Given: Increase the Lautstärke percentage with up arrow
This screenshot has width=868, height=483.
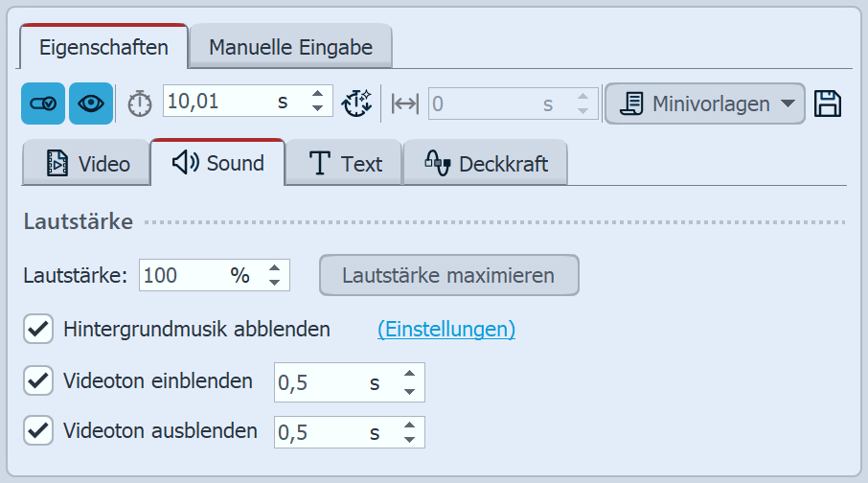Looking at the screenshot, I should click(274, 269).
